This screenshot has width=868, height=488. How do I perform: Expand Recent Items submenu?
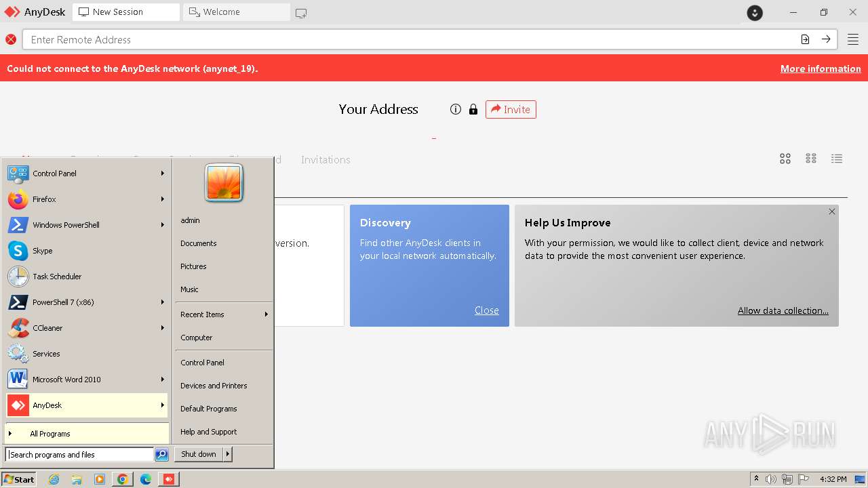click(x=224, y=314)
